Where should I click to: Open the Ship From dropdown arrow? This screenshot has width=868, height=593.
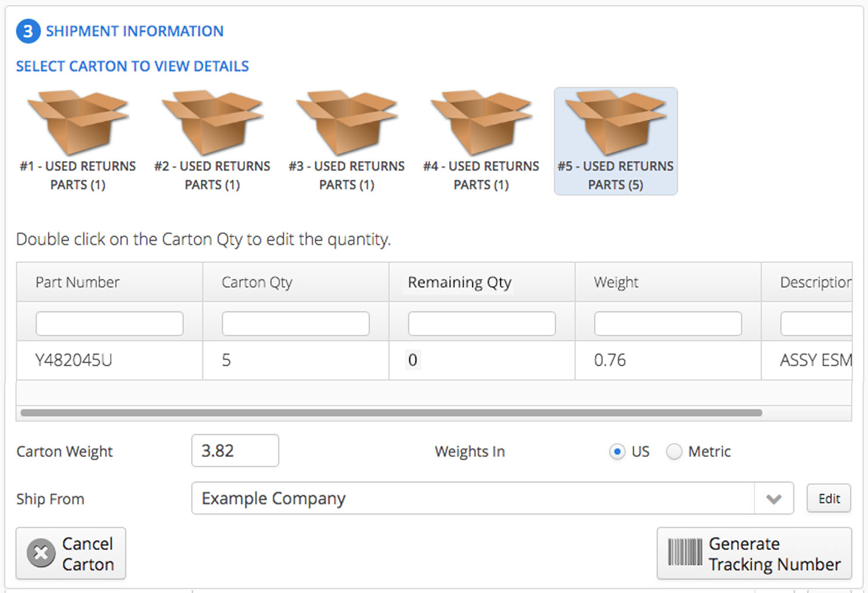774,498
